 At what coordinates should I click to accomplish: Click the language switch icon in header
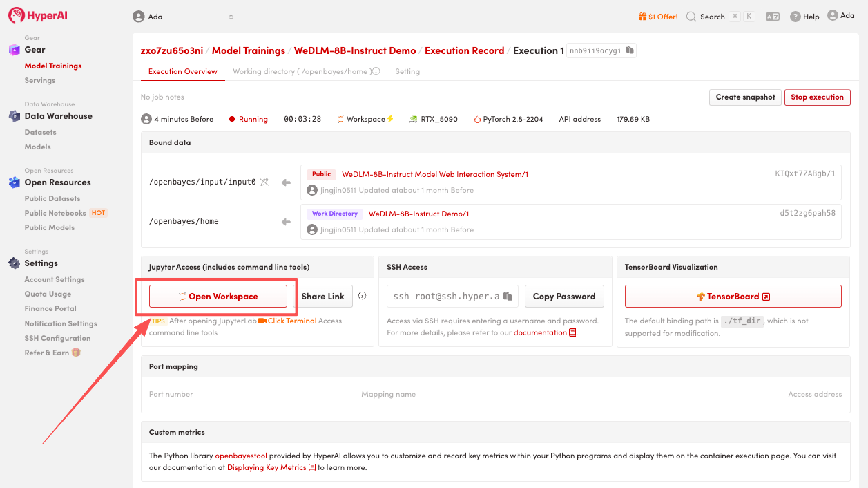tap(772, 17)
